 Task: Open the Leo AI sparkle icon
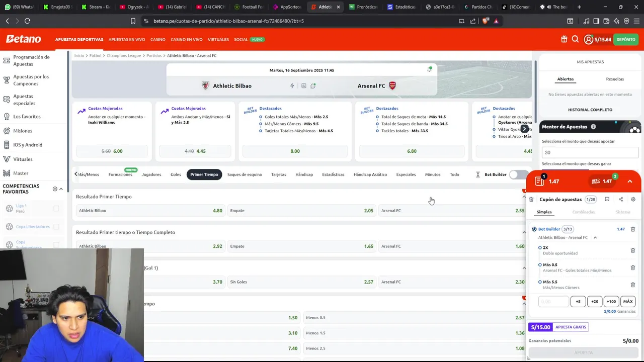616,21
